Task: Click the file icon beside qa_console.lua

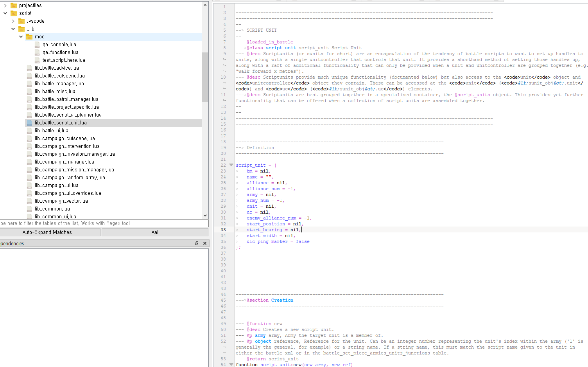Action: 37,45
